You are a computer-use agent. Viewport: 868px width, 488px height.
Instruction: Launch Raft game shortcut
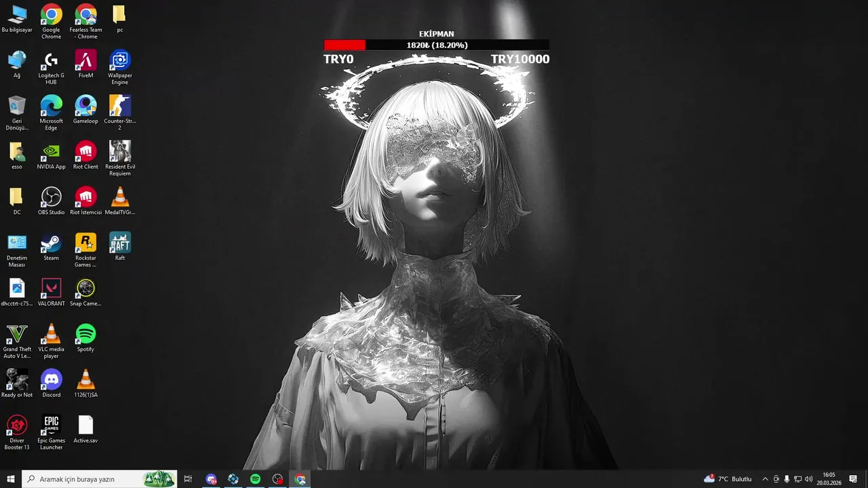(x=120, y=247)
